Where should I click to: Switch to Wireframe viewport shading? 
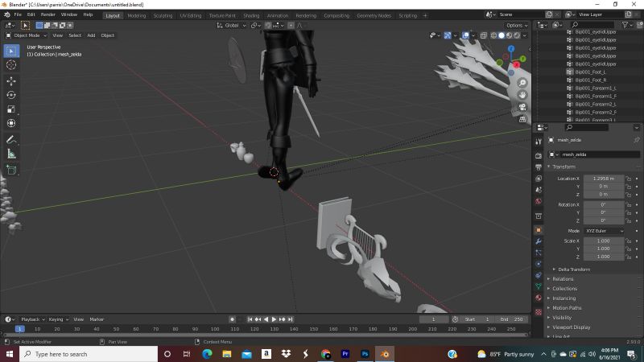coord(493,35)
